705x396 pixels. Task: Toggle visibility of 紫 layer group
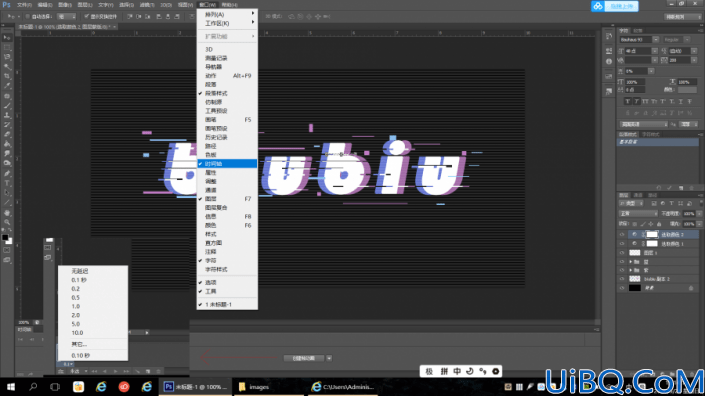pos(622,270)
